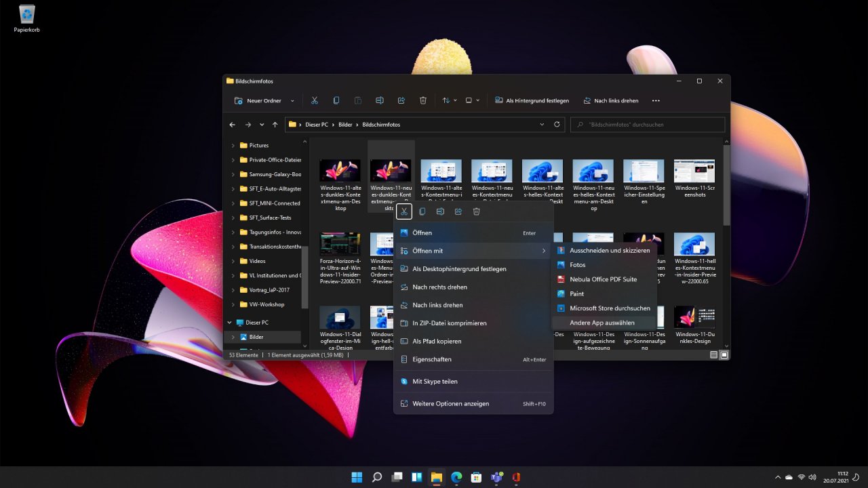
Task: Choose Andere App auswählen
Action: click(604, 323)
